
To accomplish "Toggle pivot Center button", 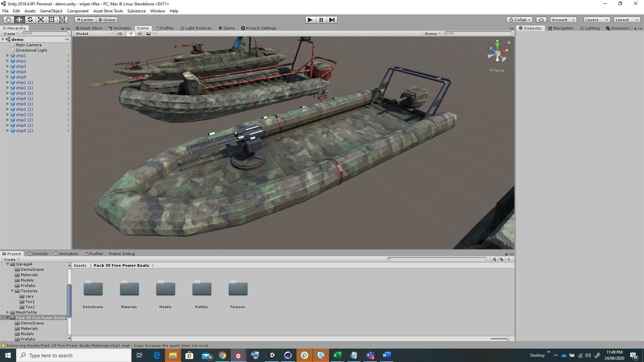I will point(85,20).
